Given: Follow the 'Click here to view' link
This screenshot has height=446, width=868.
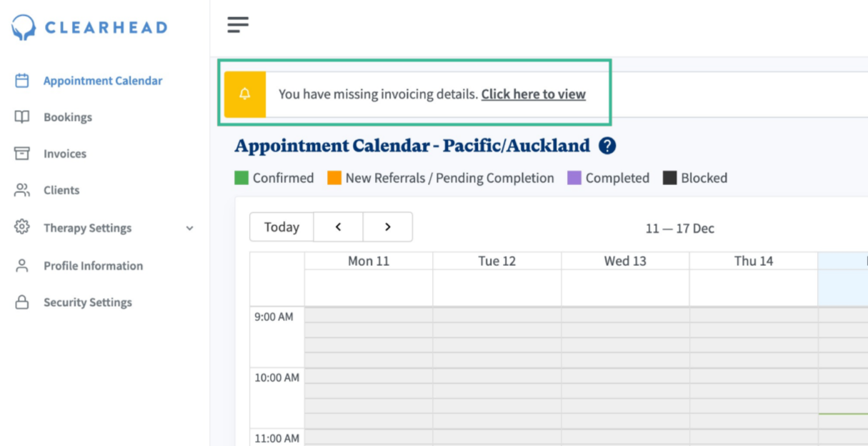Looking at the screenshot, I should point(533,94).
